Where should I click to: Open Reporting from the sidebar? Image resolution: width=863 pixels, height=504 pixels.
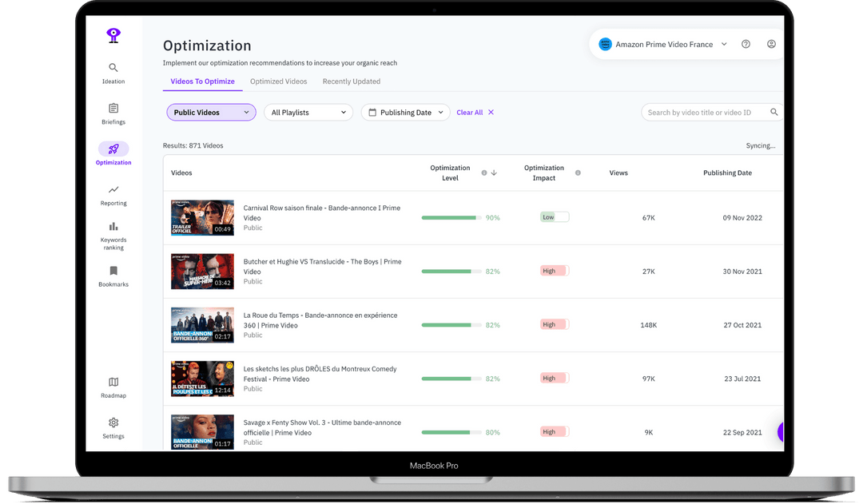113,196
